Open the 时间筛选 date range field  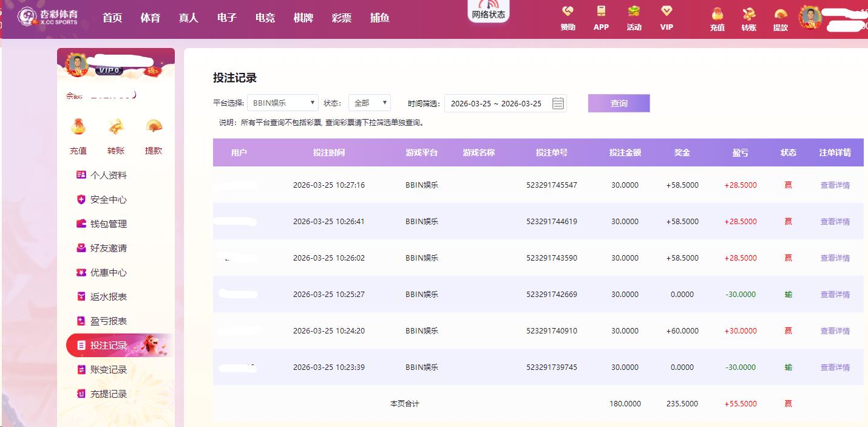(x=498, y=103)
